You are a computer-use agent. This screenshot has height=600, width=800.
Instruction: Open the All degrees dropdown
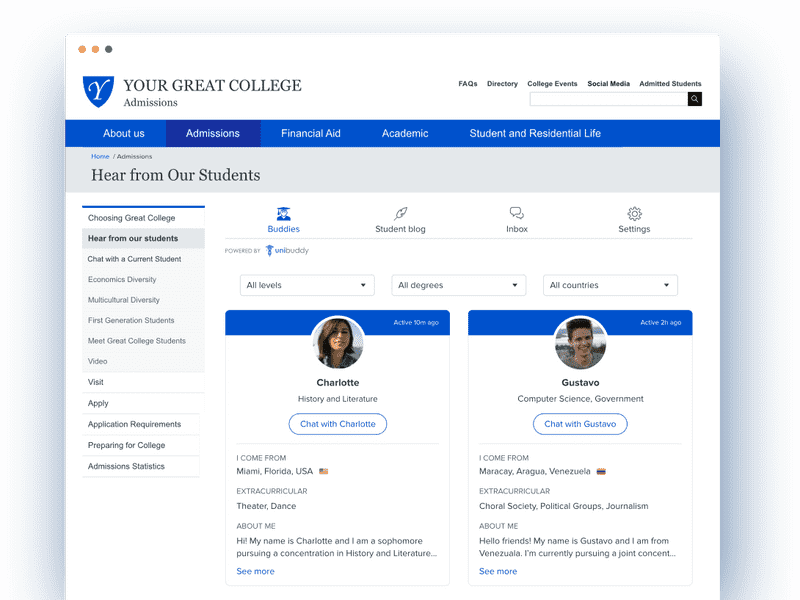tap(458, 285)
